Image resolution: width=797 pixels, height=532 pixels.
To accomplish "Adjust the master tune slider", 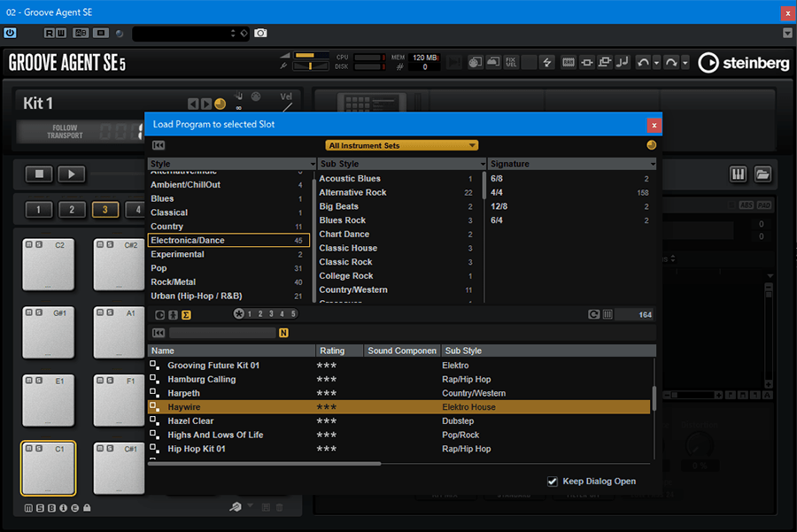I will click(x=311, y=66).
